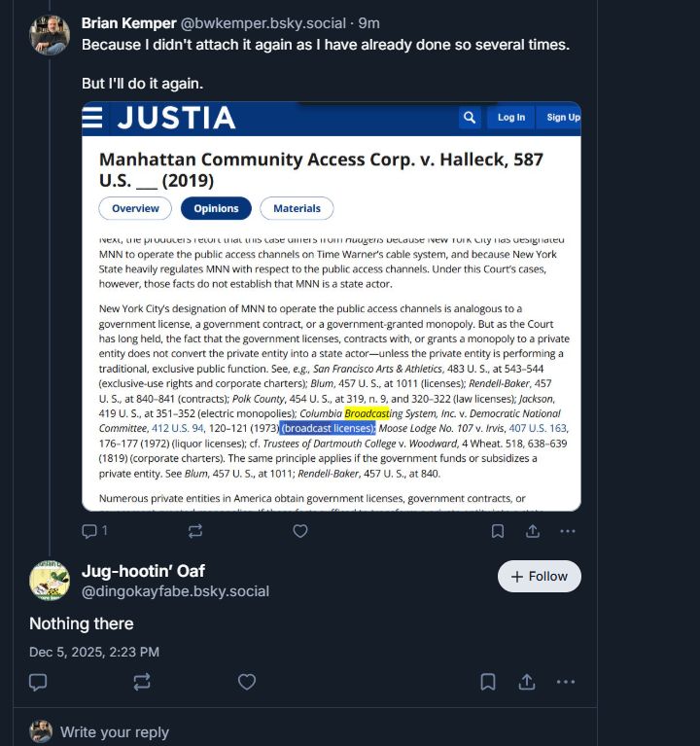Click the Brian Kemper display name
Screen dimensions: 700x746
point(129,23)
